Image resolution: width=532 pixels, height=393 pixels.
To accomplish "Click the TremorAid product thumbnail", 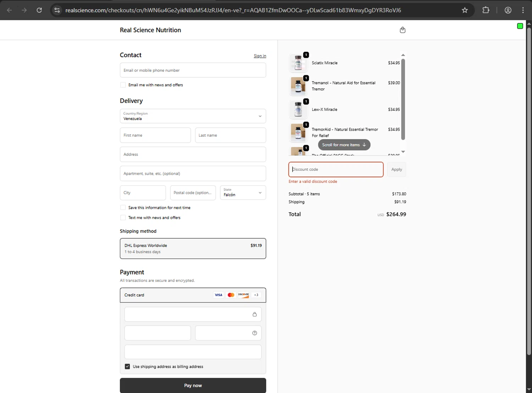I will (x=298, y=132).
